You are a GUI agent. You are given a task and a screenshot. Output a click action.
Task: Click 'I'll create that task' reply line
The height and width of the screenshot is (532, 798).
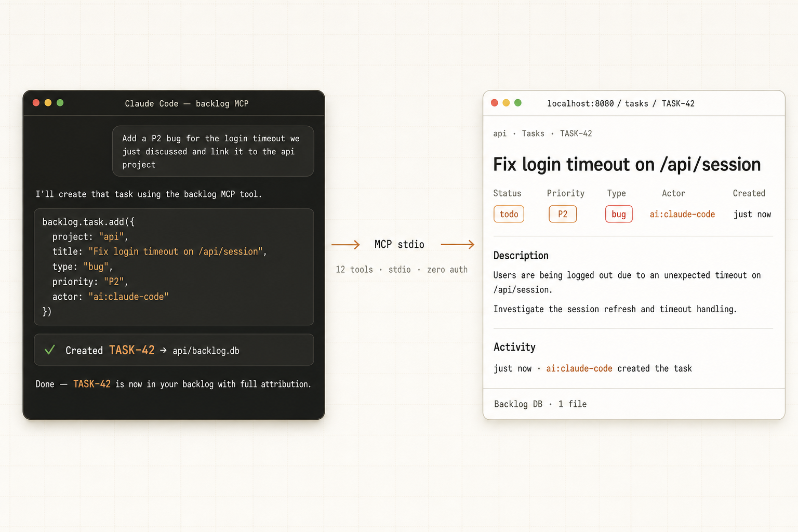pos(149,194)
